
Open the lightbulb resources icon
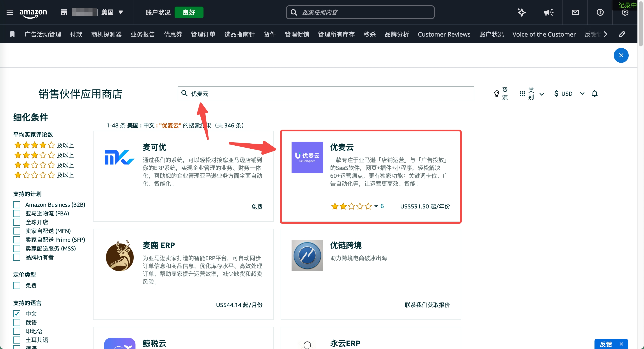coord(497,94)
